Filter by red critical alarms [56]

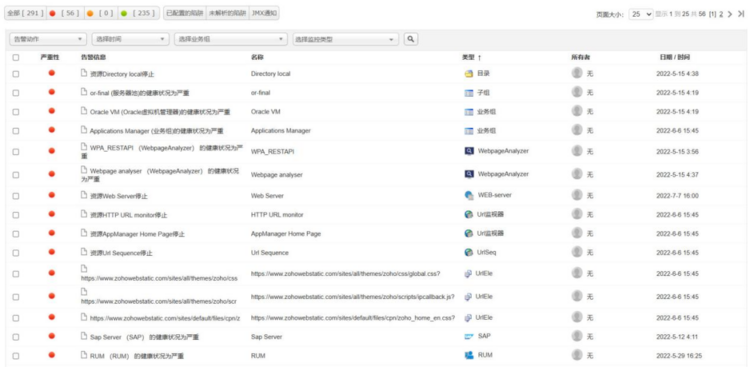click(65, 13)
